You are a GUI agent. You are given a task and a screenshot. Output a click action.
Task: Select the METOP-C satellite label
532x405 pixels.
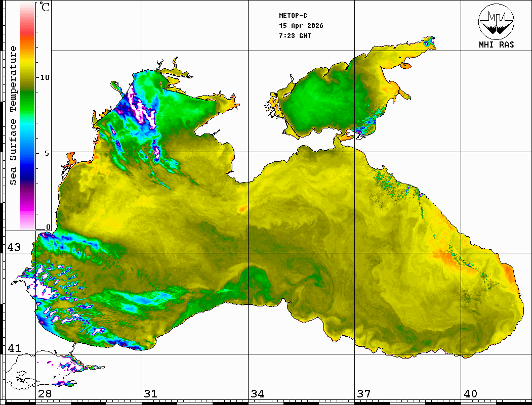click(x=293, y=16)
